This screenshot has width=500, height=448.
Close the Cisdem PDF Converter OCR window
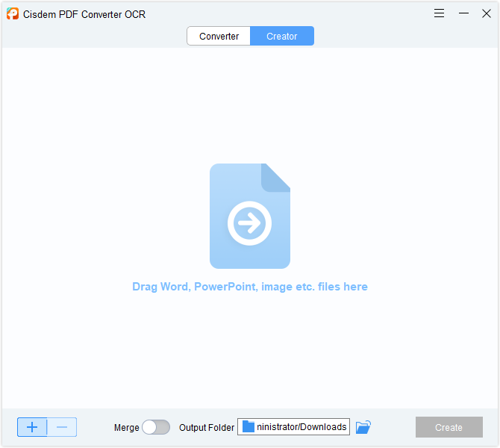(x=487, y=13)
